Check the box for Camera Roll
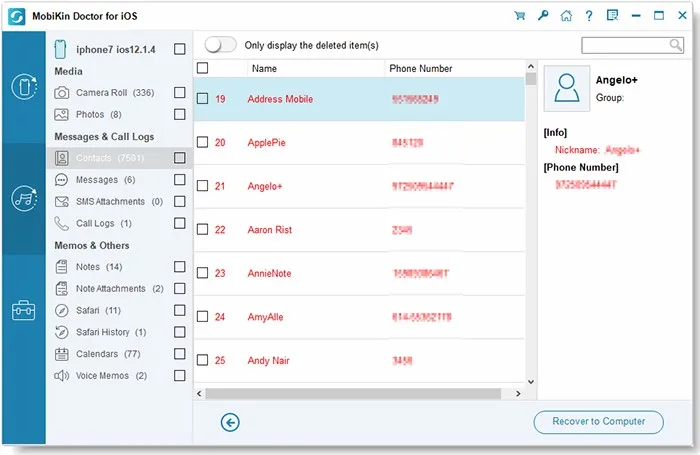This screenshot has height=455, width=700. click(x=180, y=93)
